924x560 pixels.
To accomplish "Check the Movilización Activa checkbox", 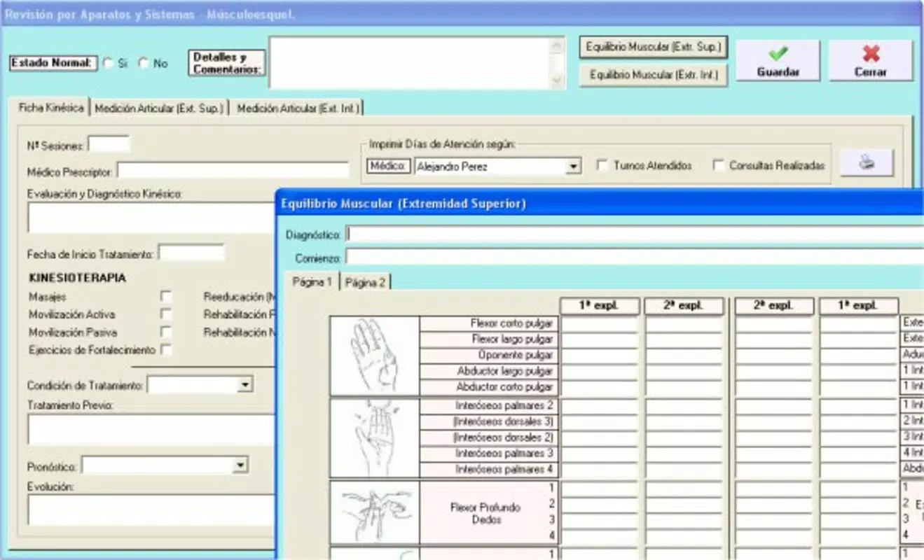I will (166, 314).
